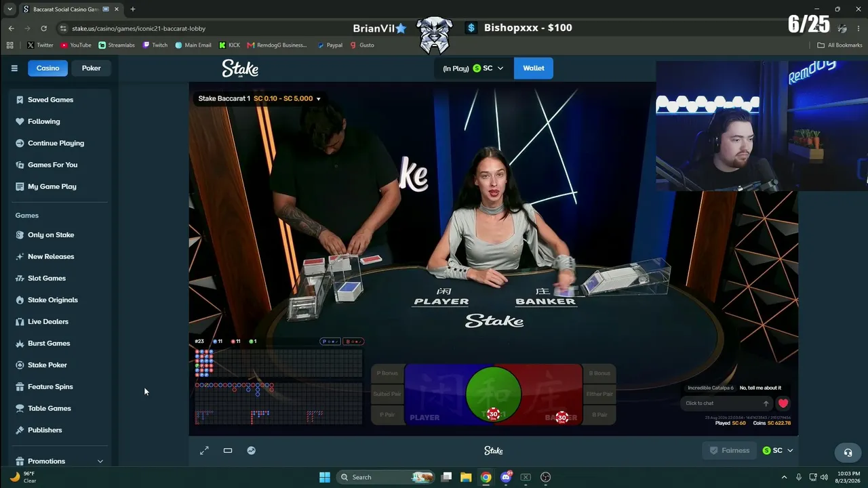The height and width of the screenshot is (488, 868).
Task: Click the Stake Poker icon
Action: (20, 365)
